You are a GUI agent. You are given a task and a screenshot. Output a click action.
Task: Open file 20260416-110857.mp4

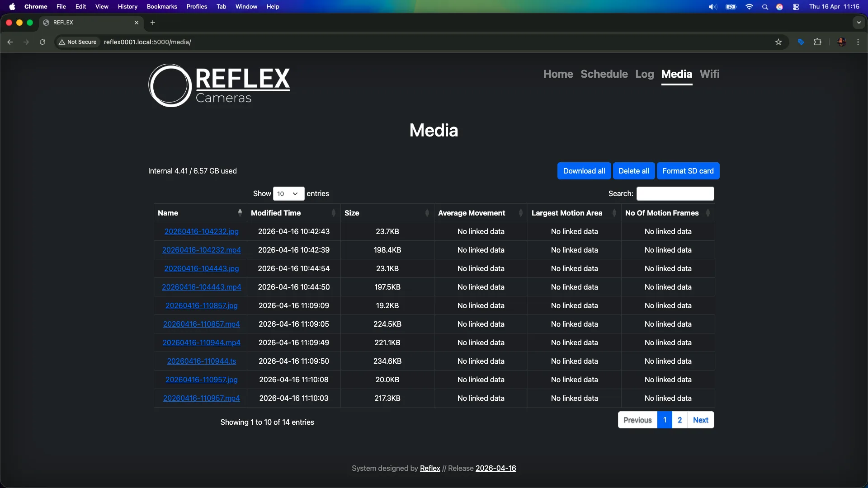tap(202, 324)
